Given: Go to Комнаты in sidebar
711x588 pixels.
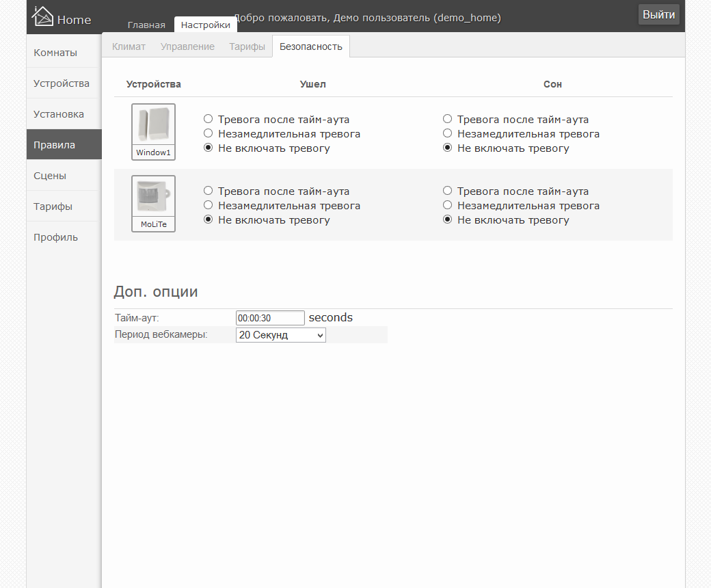Looking at the screenshot, I should [x=63, y=53].
